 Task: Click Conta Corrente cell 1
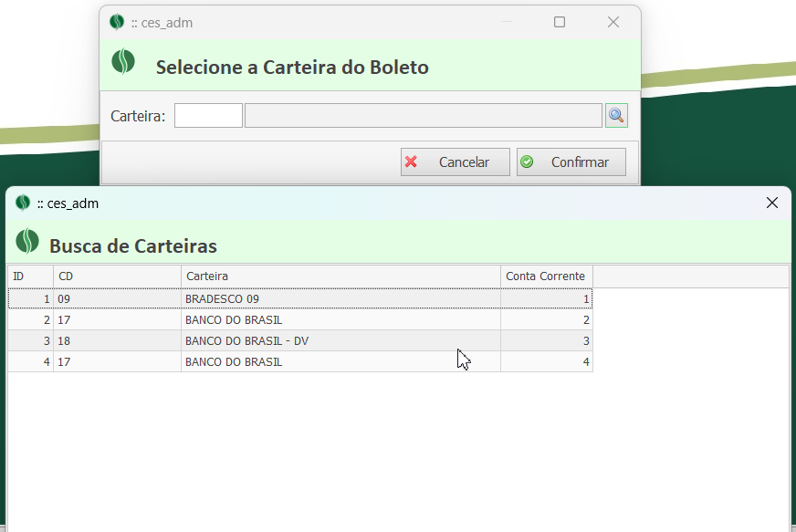pyautogui.click(x=547, y=298)
